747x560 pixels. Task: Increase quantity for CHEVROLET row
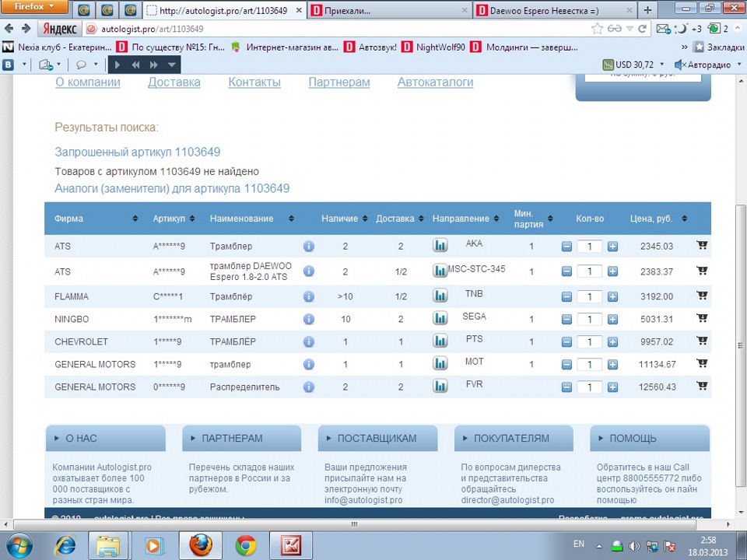click(612, 342)
